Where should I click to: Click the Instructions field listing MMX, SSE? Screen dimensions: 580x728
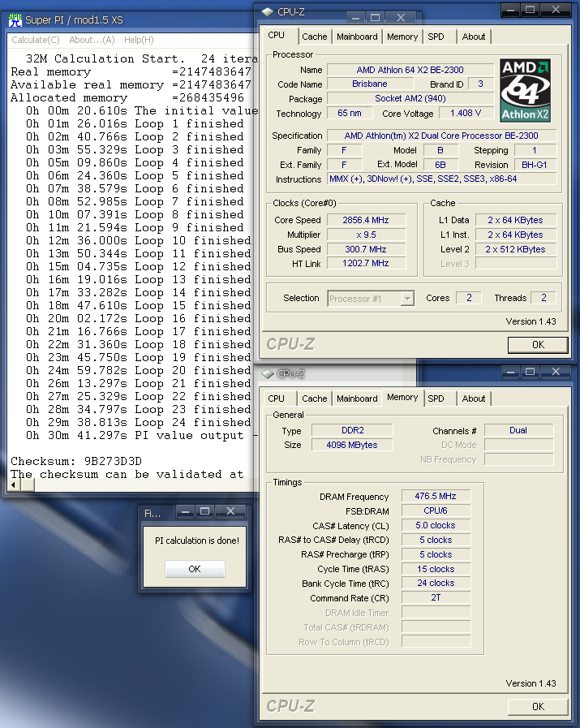coord(442,179)
